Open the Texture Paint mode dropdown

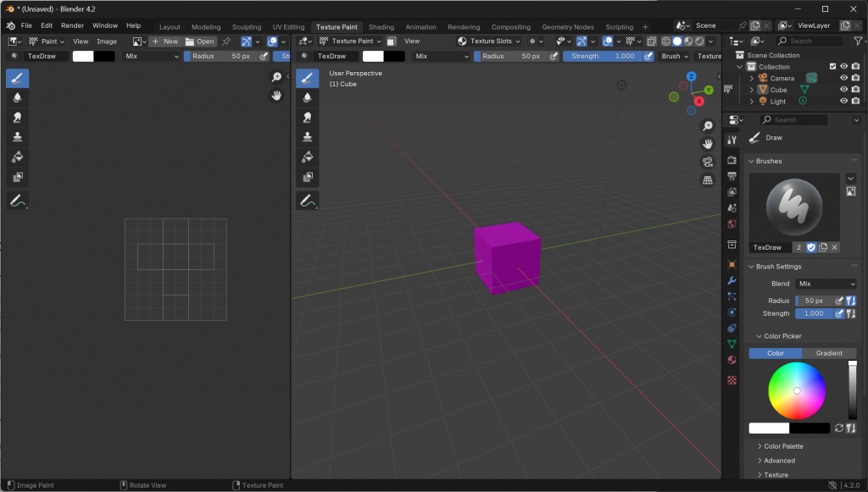(x=351, y=41)
